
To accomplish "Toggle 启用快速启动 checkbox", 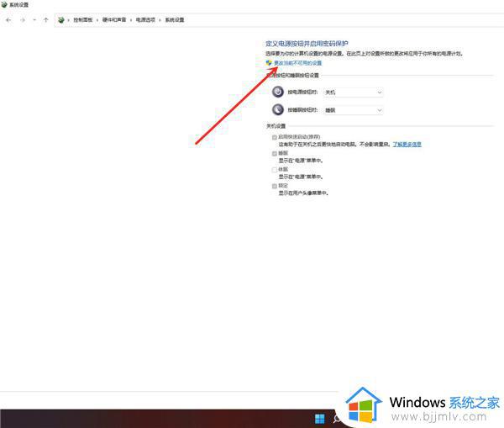I will click(274, 136).
